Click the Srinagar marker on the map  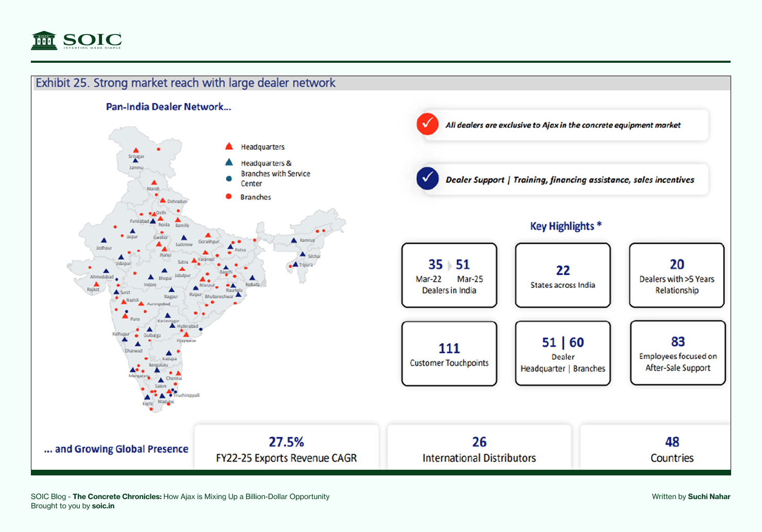click(x=135, y=151)
